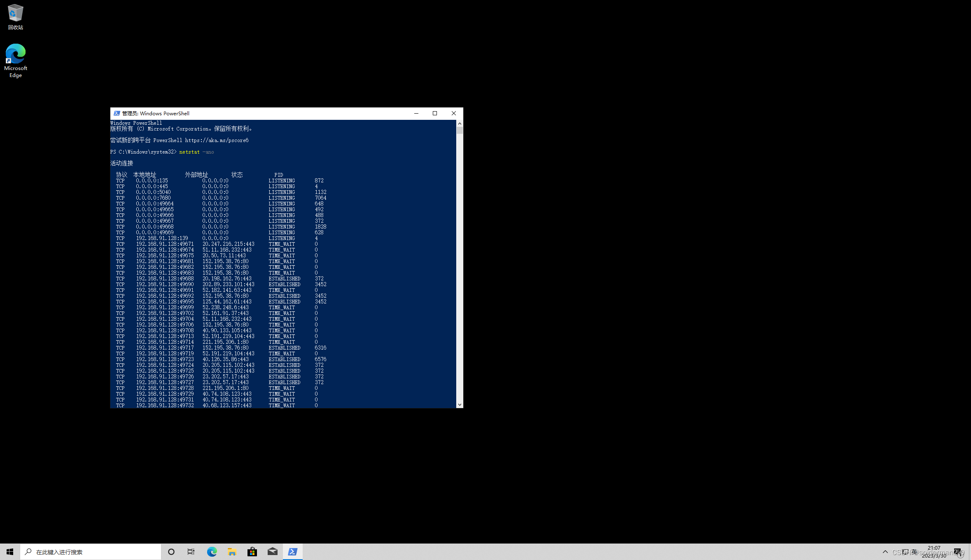The image size is (971, 560).
Task: Maximize the PowerShell window
Action: click(434, 113)
